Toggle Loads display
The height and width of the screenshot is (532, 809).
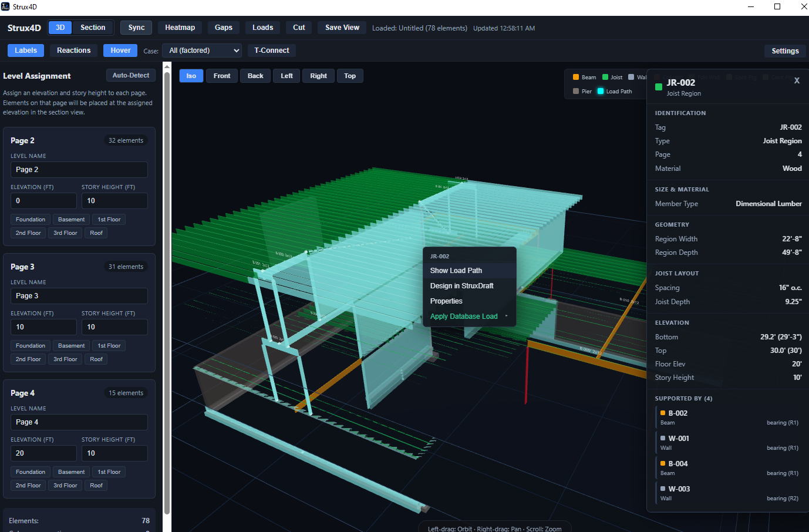pos(262,28)
